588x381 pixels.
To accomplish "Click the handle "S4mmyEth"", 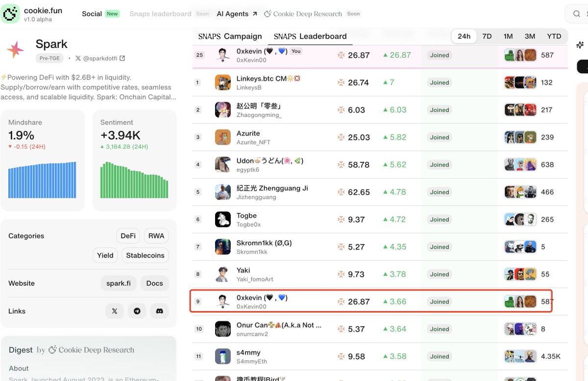I will tap(252, 361).
